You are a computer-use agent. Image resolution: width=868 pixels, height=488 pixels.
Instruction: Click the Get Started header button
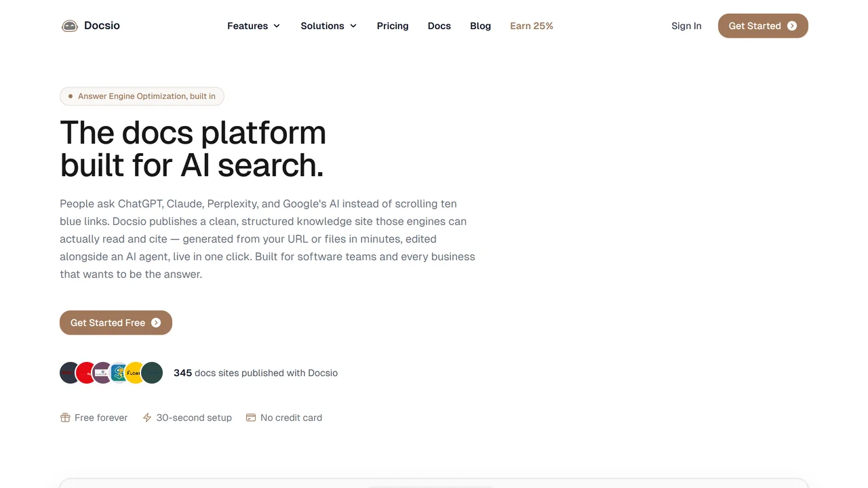(x=763, y=26)
